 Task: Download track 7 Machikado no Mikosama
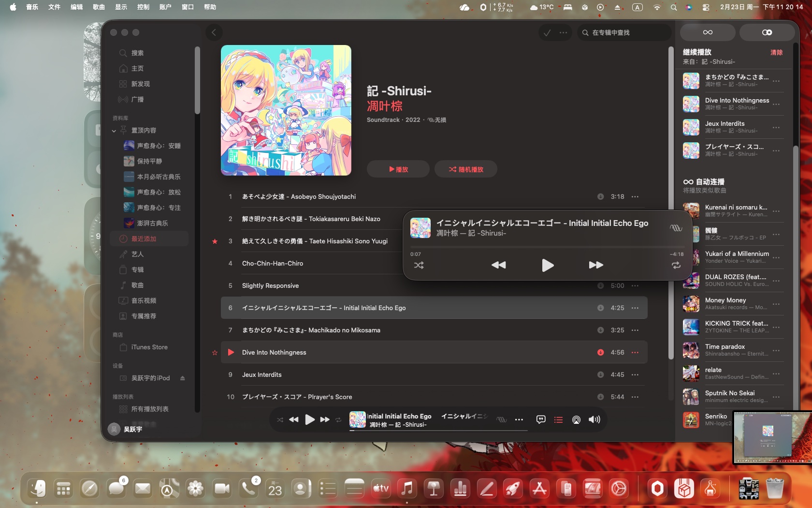pos(600,330)
